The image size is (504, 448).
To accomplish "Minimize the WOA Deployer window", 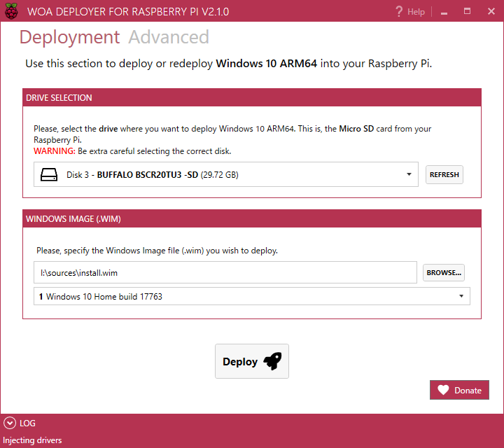I will [x=444, y=12].
